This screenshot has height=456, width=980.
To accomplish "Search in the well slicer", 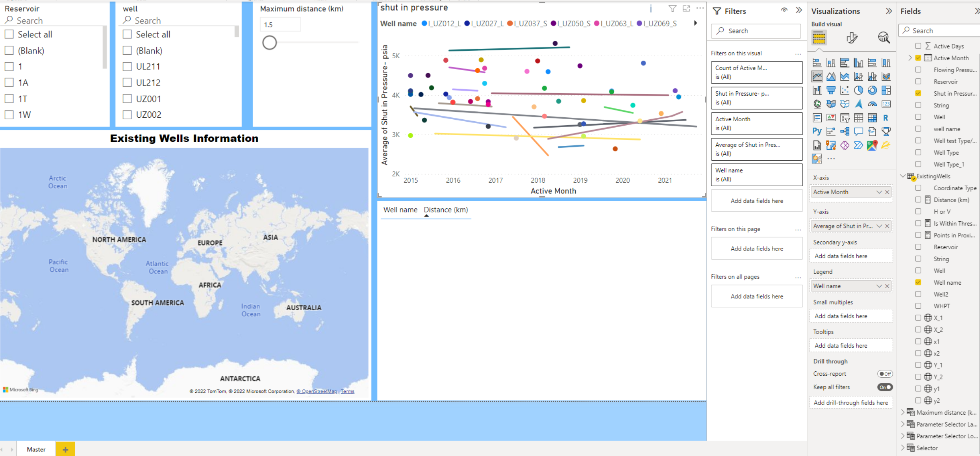I will [179, 20].
